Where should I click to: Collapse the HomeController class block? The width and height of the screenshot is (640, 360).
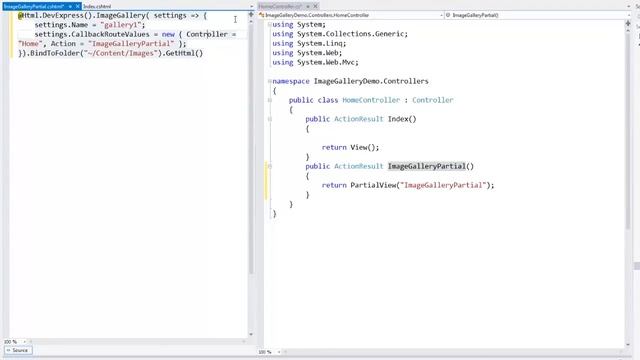point(269,100)
